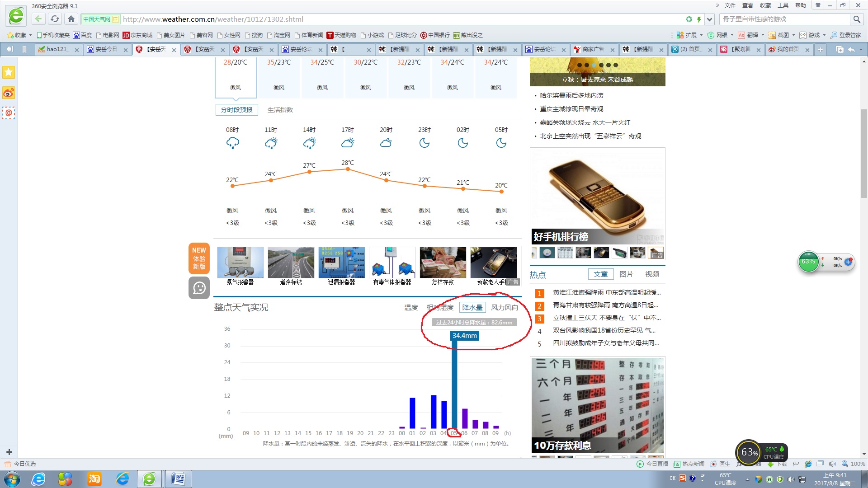This screenshot has width=868, height=488.
Task: Click the 05 hour rainfall bar
Action: pyautogui.click(x=454, y=384)
